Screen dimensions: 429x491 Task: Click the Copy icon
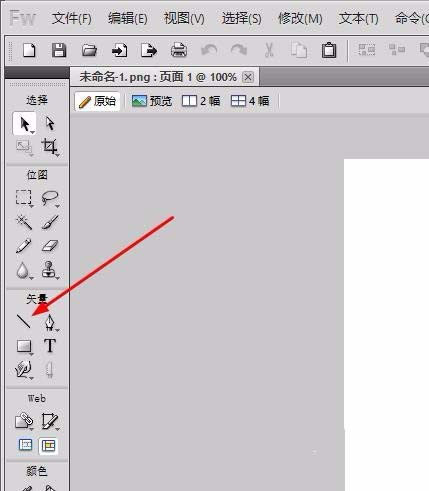coord(299,51)
